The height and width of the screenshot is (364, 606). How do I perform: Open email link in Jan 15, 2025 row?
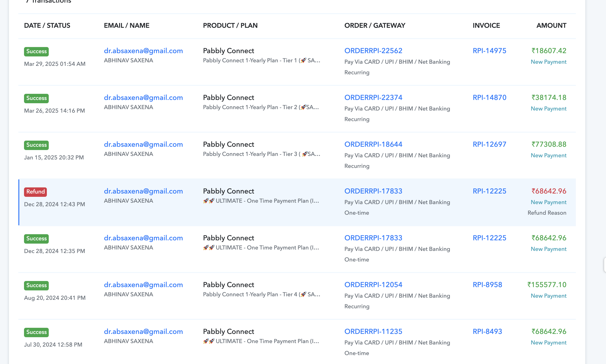pyautogui.click(x=143, y=144)
